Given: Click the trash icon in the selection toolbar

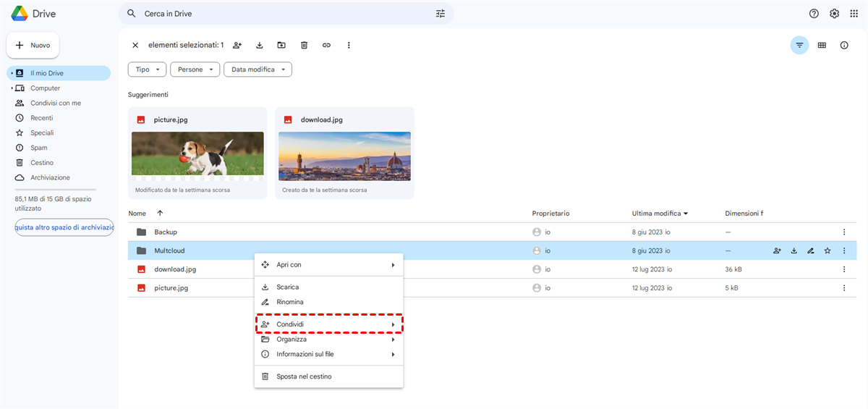Looking at the screenshot, I should [x=304, y=45].
